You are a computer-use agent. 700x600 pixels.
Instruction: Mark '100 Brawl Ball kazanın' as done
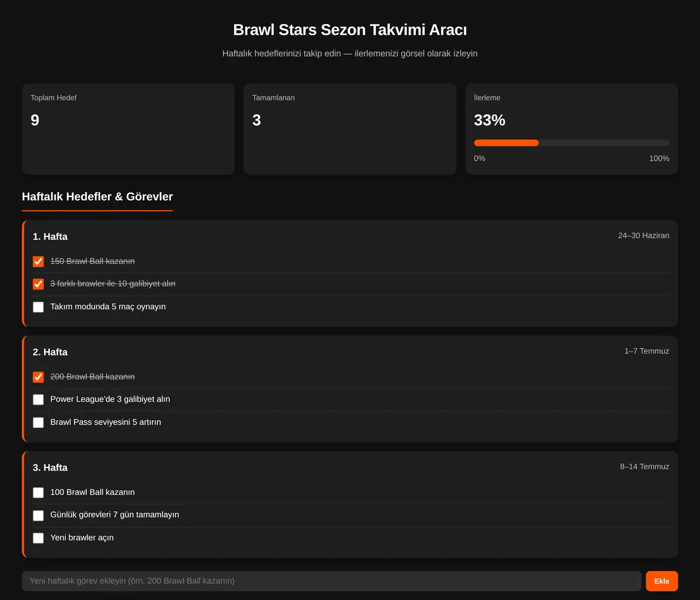click(x=38, y=493)
